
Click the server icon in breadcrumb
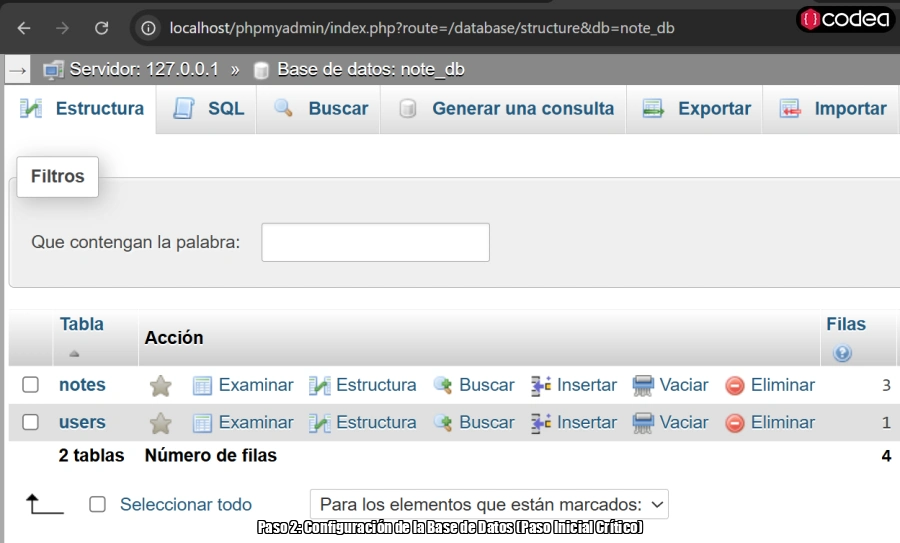pyautogui.click(x=53, y=70)
